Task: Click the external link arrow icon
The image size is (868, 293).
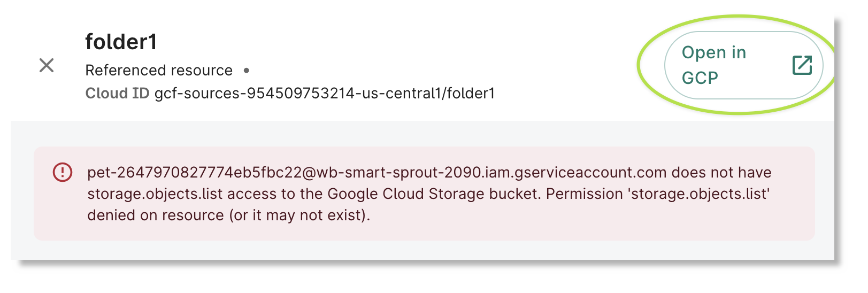Action: 802,65
